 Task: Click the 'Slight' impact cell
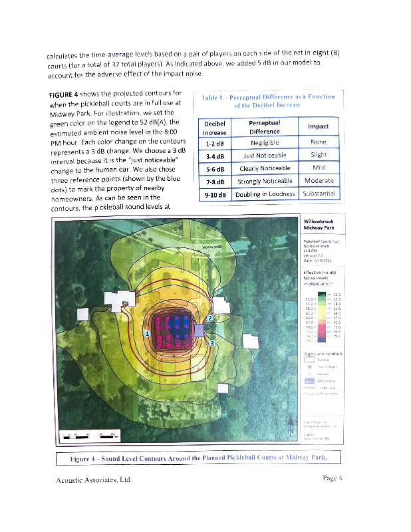point(319,155)
